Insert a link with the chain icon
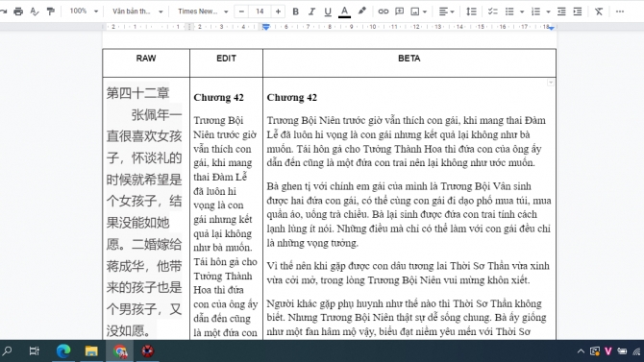Screen dimensions: 644x362 383,12
